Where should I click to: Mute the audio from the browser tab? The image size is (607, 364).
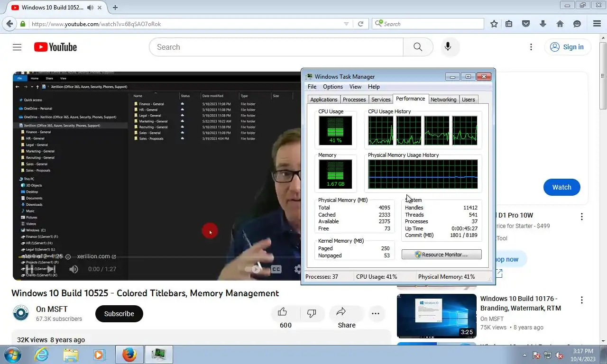coord(90,8)
